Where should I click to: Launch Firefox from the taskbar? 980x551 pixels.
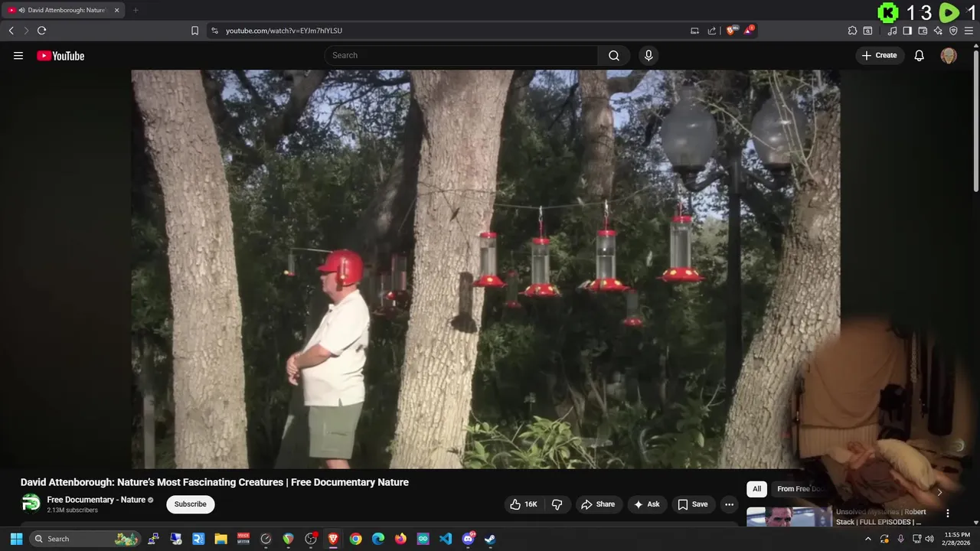coord(400,539)
